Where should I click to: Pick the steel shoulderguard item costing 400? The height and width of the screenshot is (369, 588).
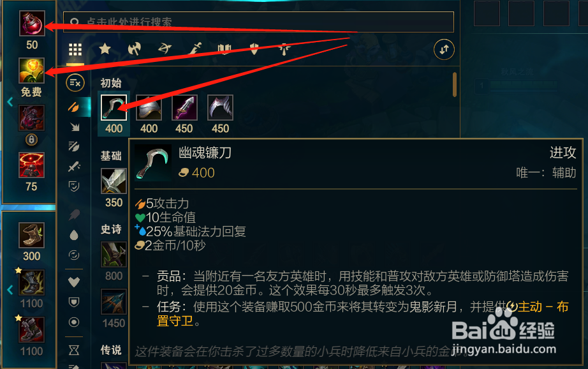point(149,108)
